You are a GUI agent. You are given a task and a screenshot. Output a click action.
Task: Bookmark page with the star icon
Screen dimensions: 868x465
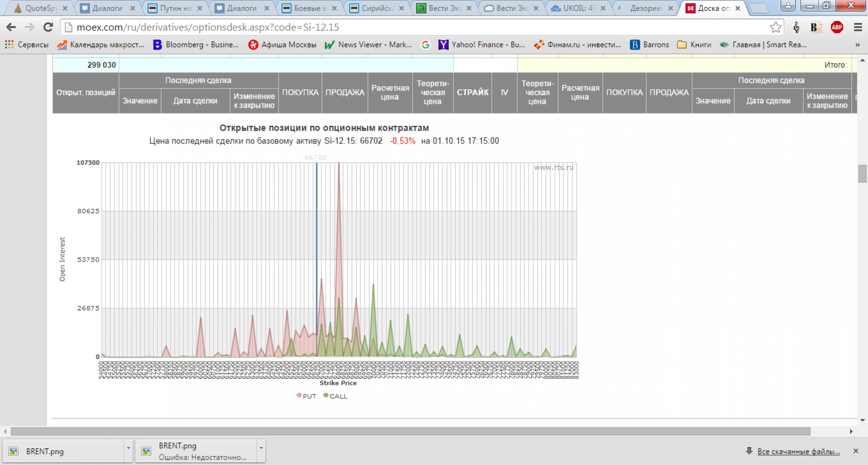click(x=775, y=27)
